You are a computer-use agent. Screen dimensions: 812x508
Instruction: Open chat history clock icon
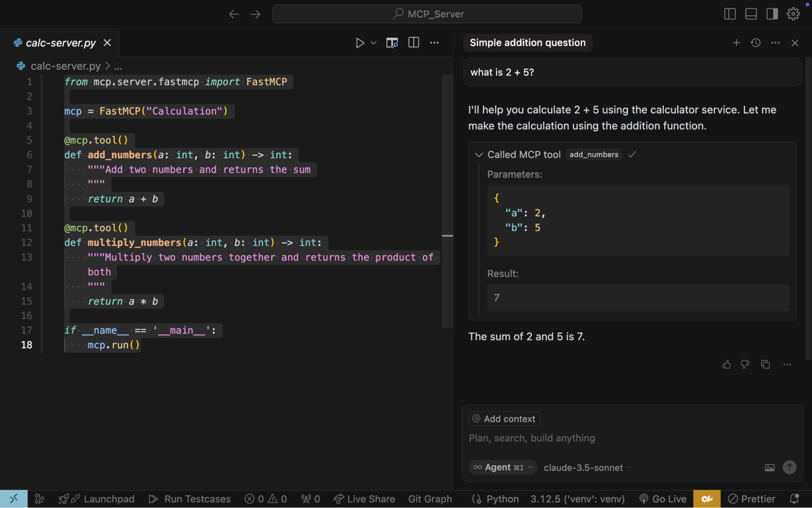tap(756, 43)
